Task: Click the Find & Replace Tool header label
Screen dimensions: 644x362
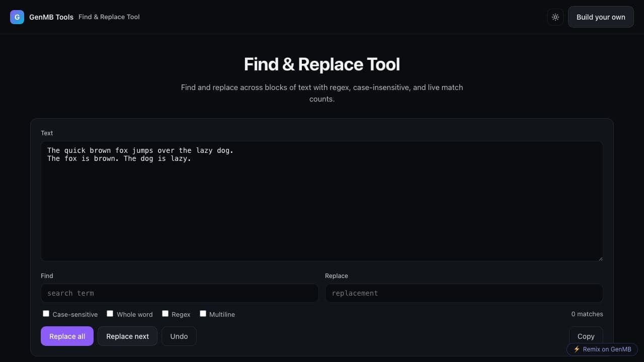Action: pyautogui.click(x=109, y=17)
